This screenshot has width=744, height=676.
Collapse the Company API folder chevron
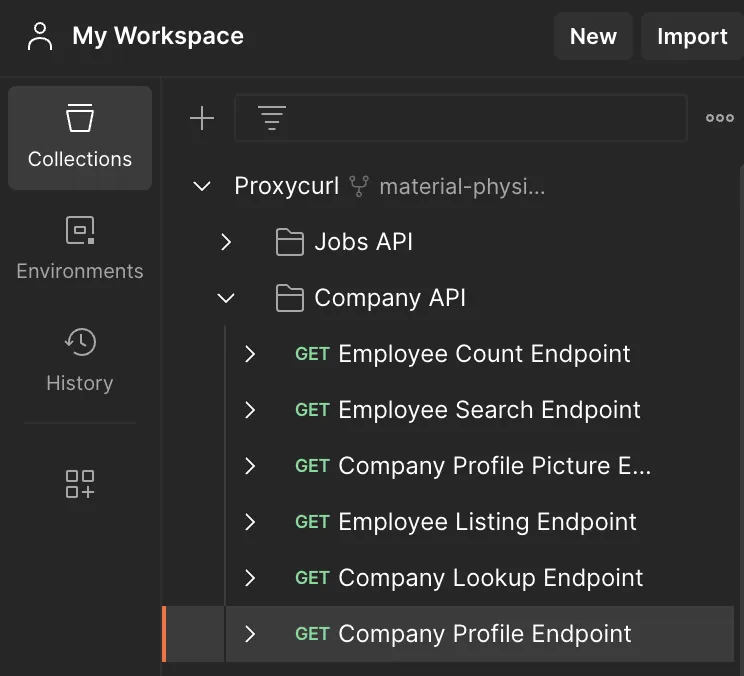[x=226, y=298]
